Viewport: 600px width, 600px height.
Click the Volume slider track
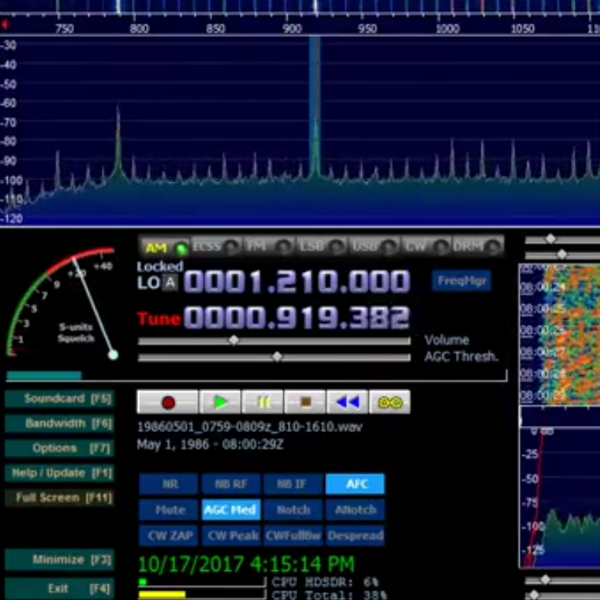(274, 340)
